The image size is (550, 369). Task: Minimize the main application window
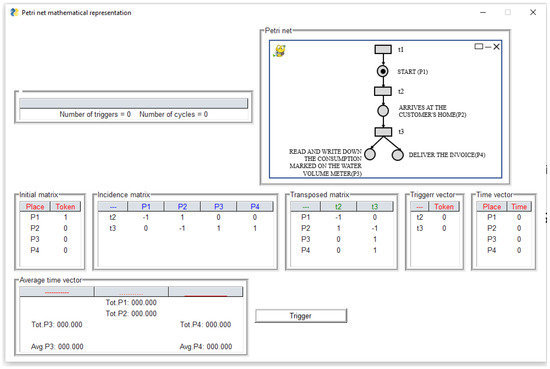[483, 13]
